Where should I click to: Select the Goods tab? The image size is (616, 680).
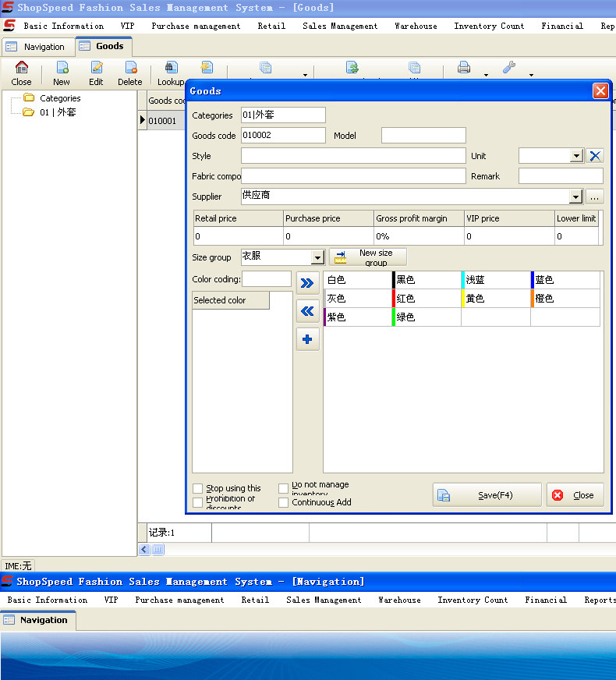click(x=104, y=46)
